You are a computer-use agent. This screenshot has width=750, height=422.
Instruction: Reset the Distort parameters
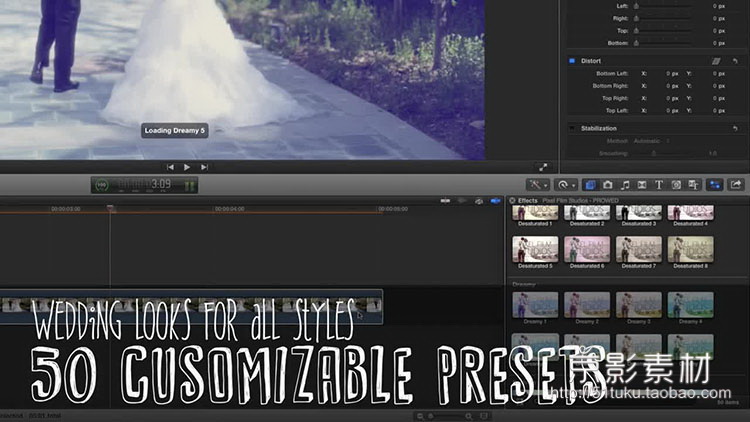[735, 61]
